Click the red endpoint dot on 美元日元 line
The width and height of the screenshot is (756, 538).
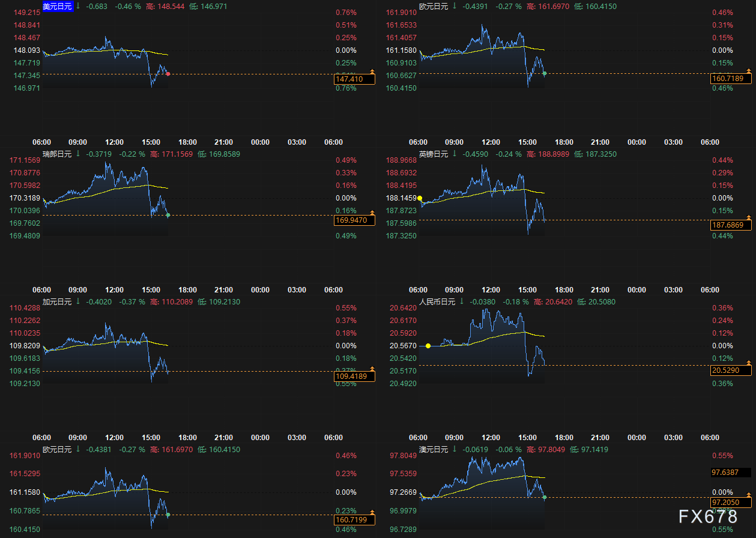tap(168, 74)
